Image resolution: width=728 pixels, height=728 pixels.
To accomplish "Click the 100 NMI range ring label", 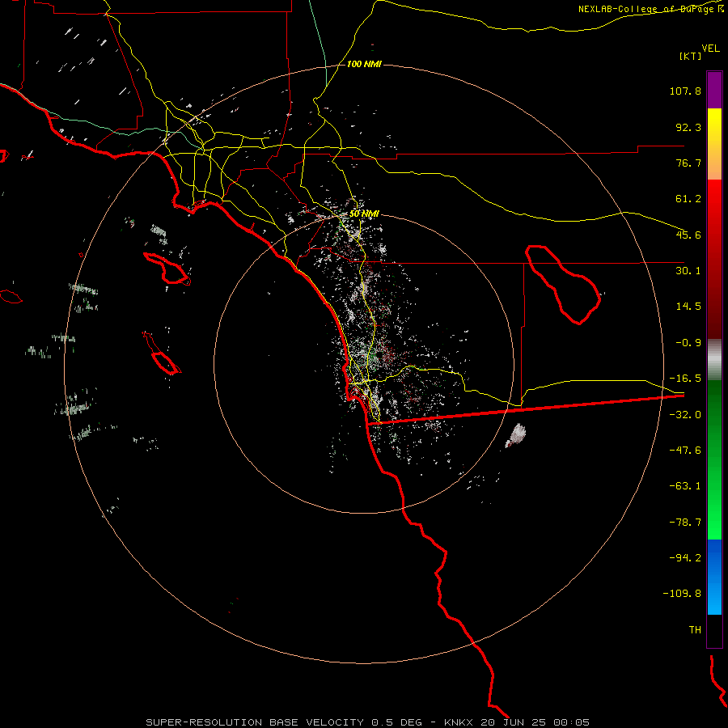I will pyautogui.click(x=364, y=64).
